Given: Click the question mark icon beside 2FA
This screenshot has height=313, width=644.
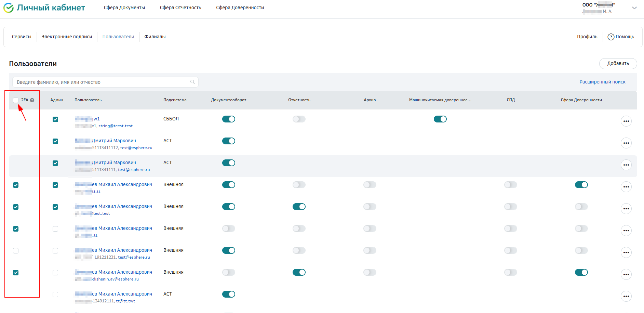Looking at the screenshot, I should (32, 100).
